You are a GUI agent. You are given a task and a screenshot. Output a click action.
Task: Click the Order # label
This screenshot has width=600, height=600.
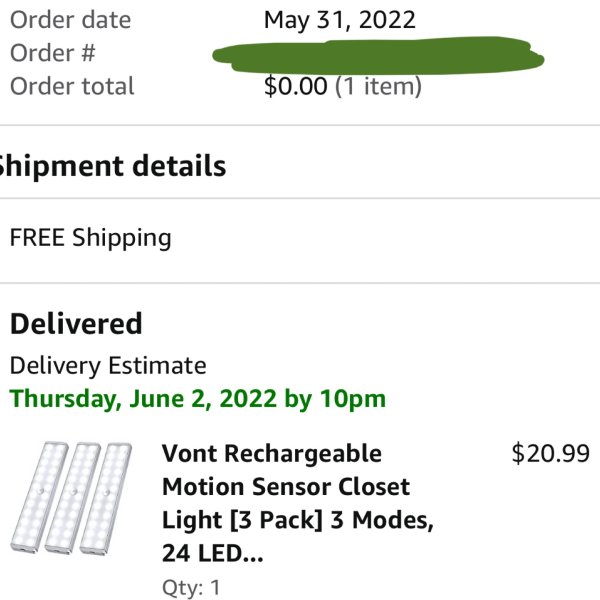tap(53, 53)
